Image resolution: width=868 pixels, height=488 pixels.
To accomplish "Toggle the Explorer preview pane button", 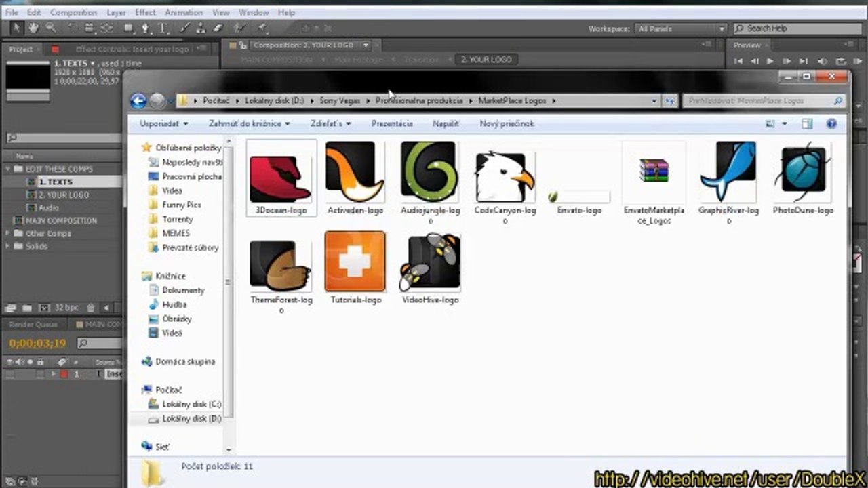I will pyautogui.click(x=807, y=124).
